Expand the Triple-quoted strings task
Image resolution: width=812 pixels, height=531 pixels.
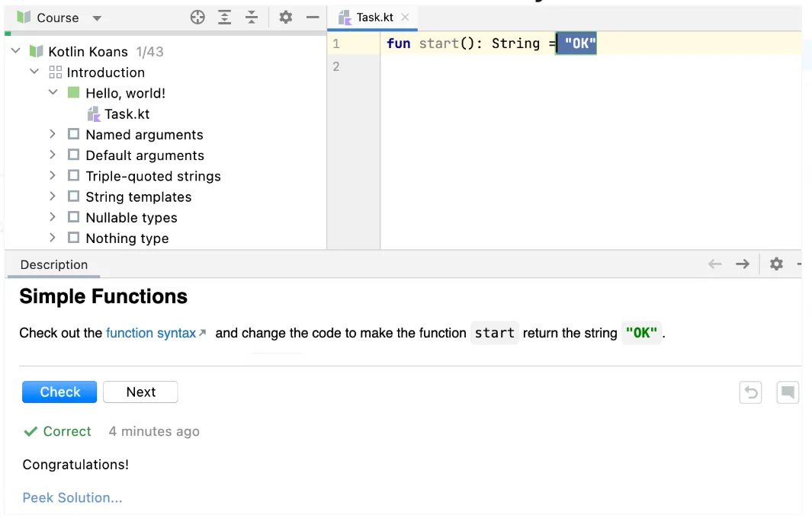(x=52, y=176)
